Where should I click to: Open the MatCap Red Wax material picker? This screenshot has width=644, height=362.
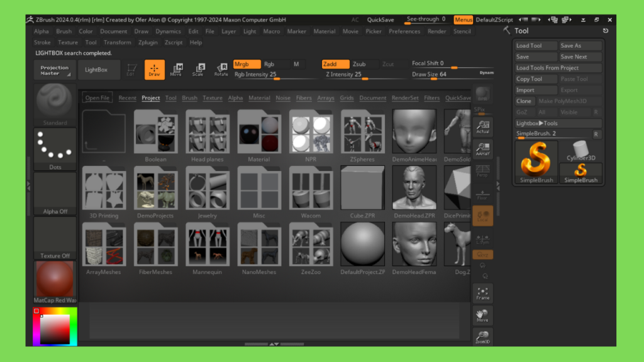pyautogui.click(x=55, y=282)
